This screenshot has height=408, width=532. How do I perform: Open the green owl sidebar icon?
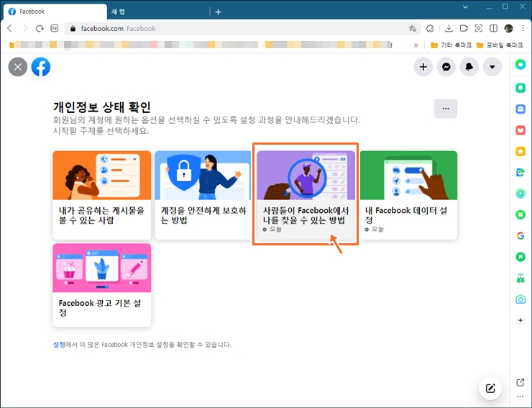click(520, 278)
